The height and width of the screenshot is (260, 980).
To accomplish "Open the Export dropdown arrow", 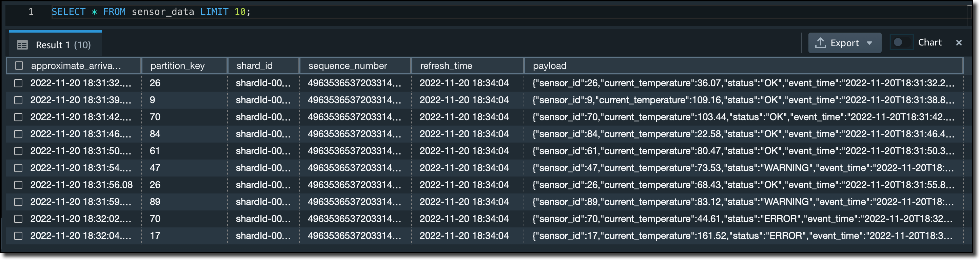I will click(x=869, y=43).
